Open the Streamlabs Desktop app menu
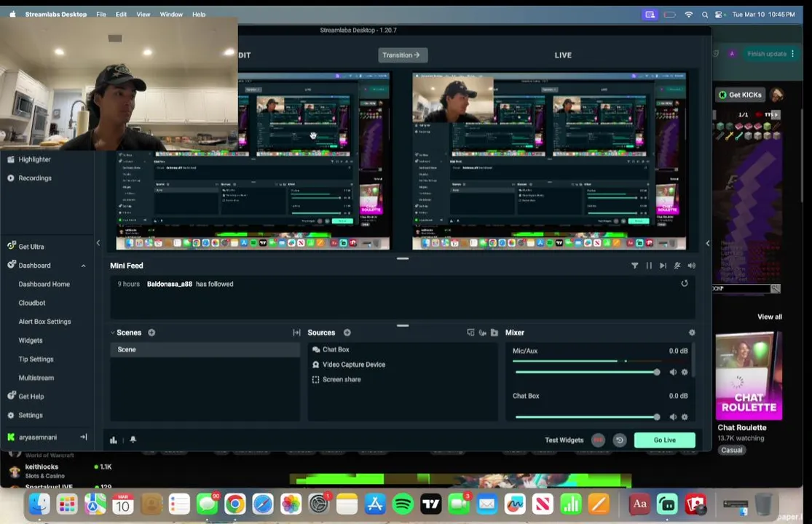 56,15
